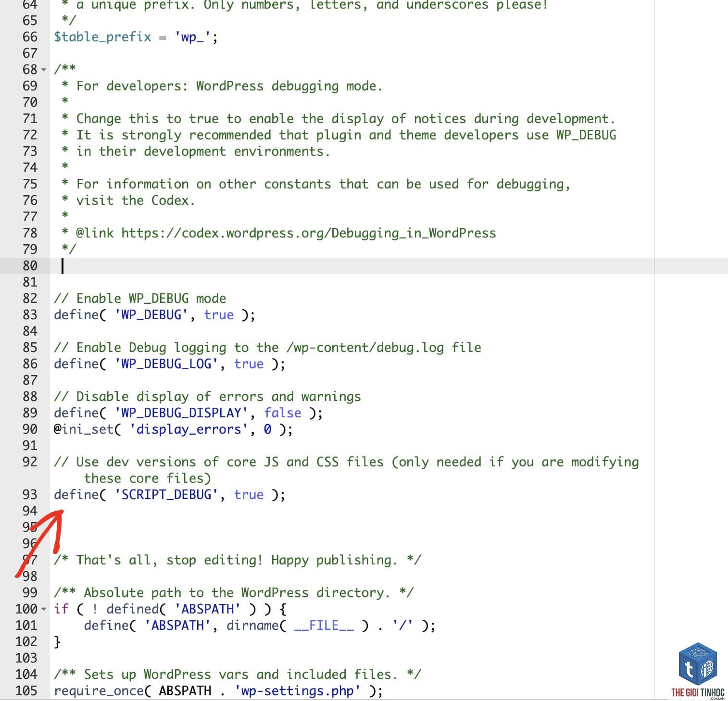
Task: Click the 0 value in ini_set call
Action: (267, 429)
